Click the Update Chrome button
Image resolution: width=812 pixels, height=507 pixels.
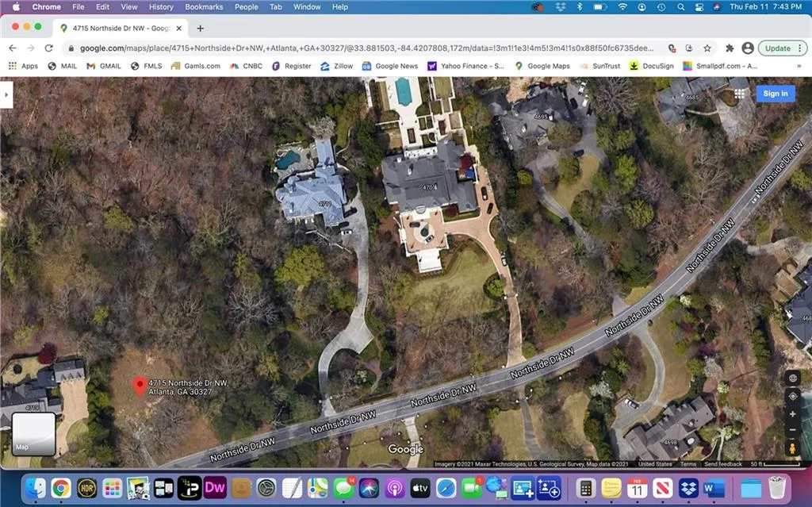coord(782,48)
